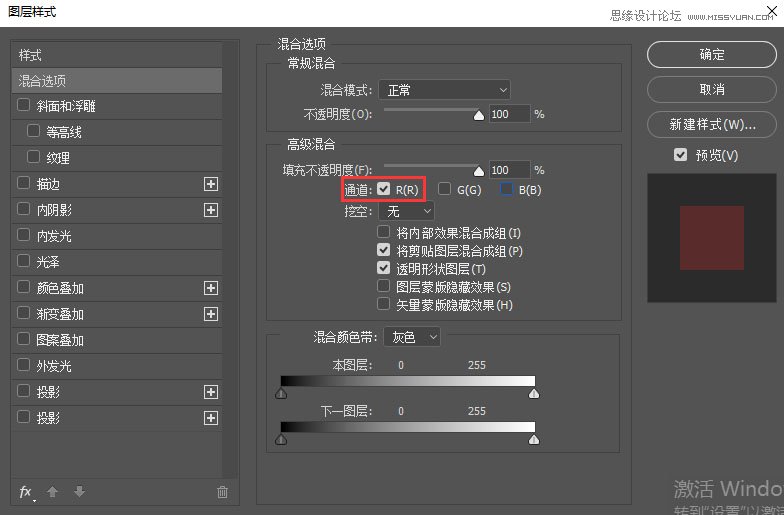Uncheck the R(R) channel checkbox

click(x=384, y=188)
